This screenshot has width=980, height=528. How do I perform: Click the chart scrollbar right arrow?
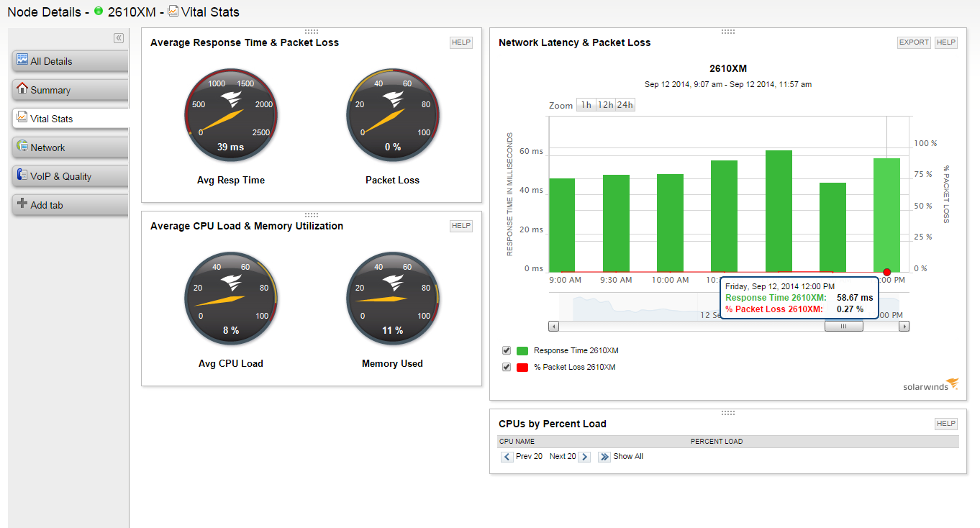(x=904, y=327)
